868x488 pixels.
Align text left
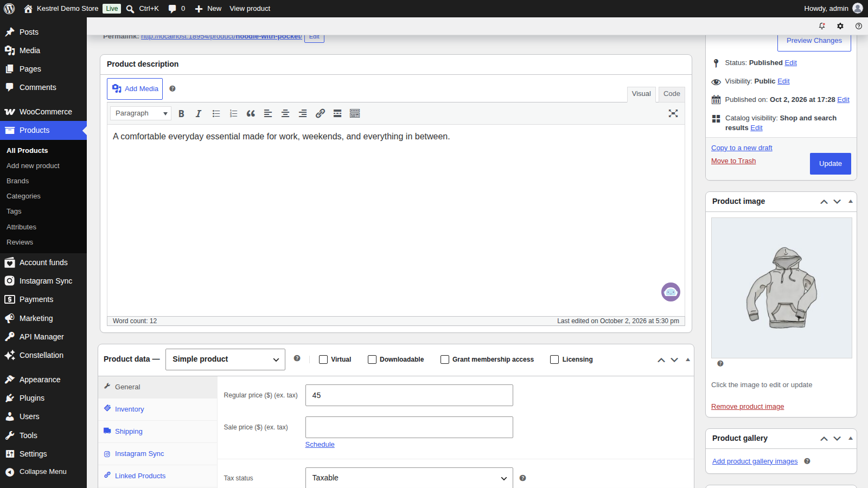point(268,113)
